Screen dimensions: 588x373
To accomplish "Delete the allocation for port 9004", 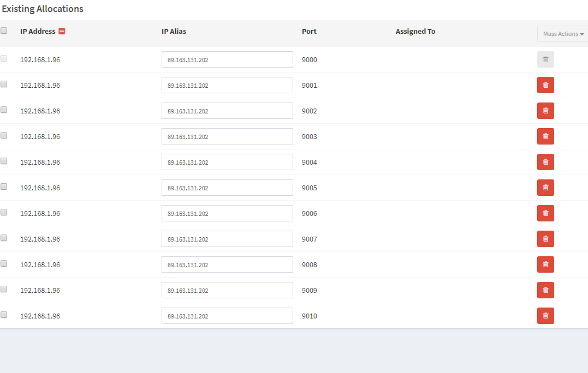I will pos(545,162).
